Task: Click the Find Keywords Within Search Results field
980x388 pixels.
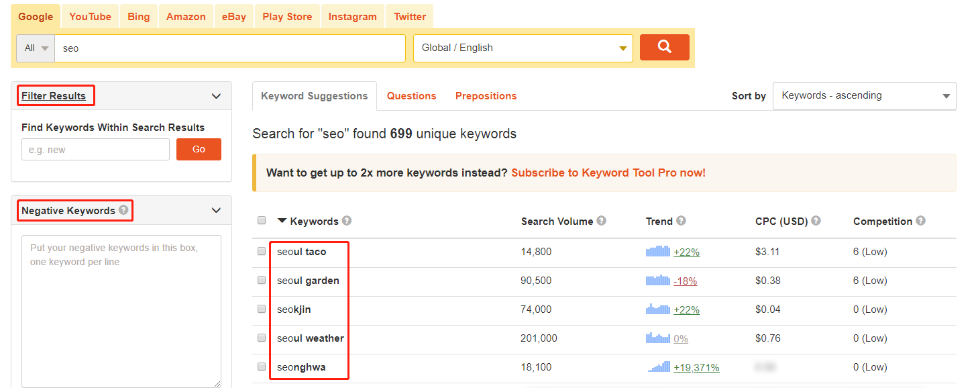Action: (x=95, y=150)
